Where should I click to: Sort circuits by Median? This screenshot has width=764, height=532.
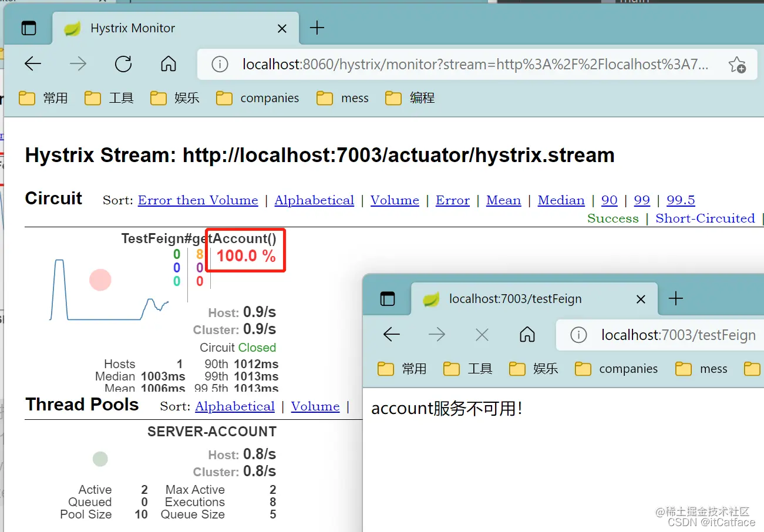point(561,200)
